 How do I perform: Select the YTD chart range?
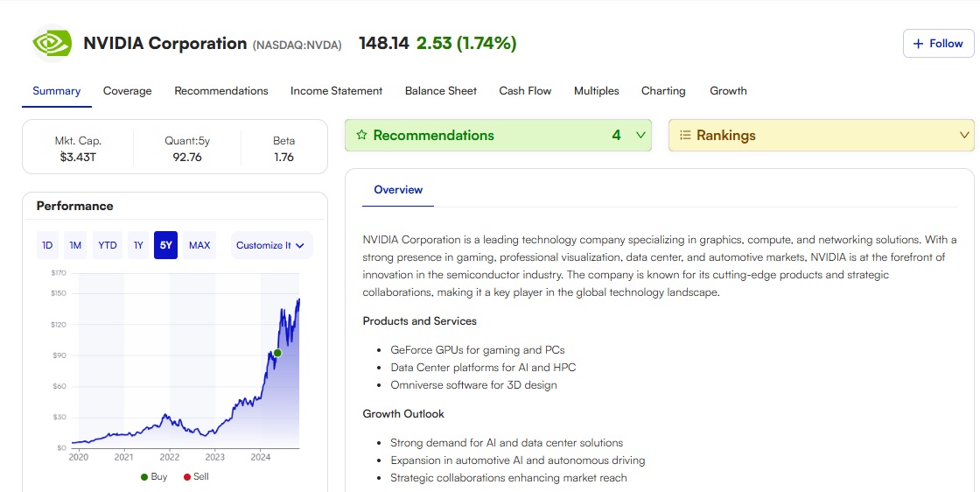click(108, 245)
